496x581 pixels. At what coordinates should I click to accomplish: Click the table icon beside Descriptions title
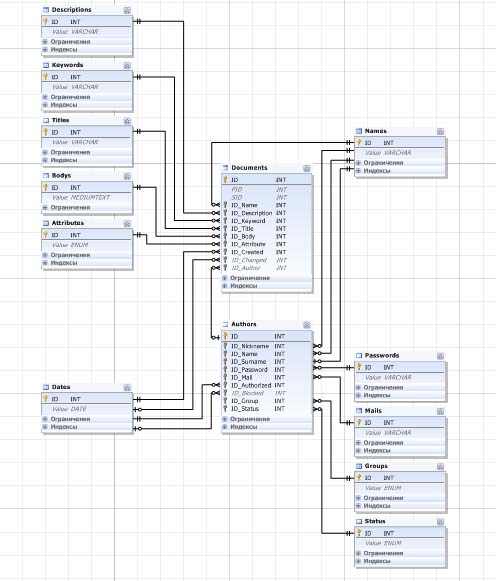(46, 10)
